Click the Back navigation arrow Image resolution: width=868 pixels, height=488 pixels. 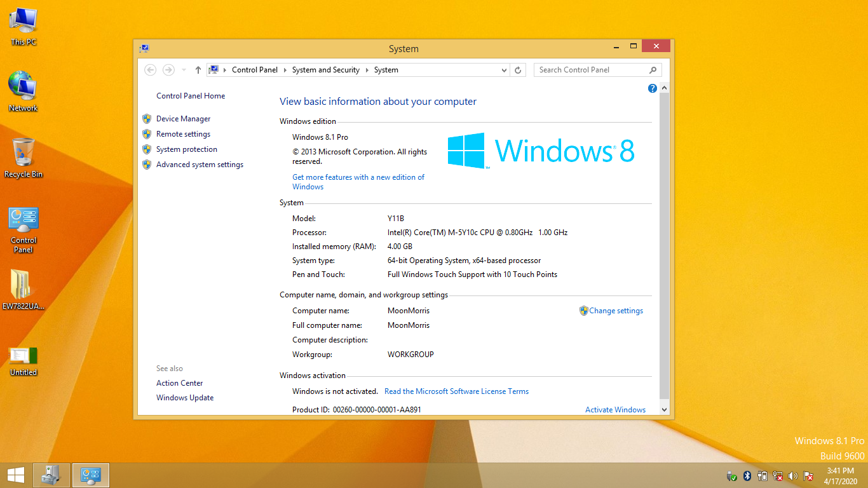(x=151, y=70)
